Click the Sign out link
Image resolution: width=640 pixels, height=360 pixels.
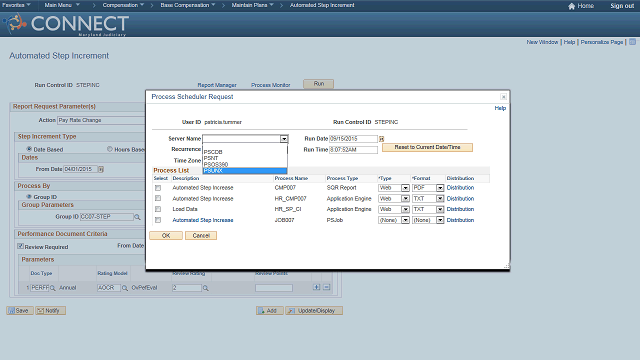622,6
